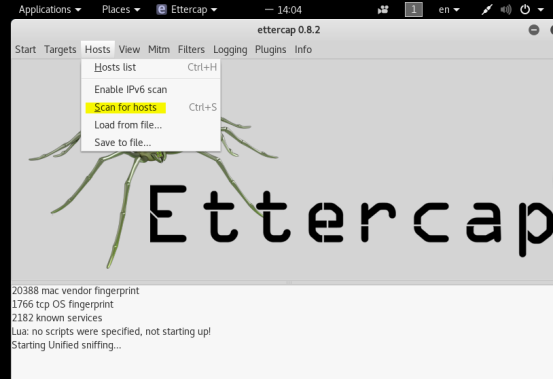This screenshot has width=554, height=380.
Task: Click the 14:04 clock
Action: click(x=289, y=10)
